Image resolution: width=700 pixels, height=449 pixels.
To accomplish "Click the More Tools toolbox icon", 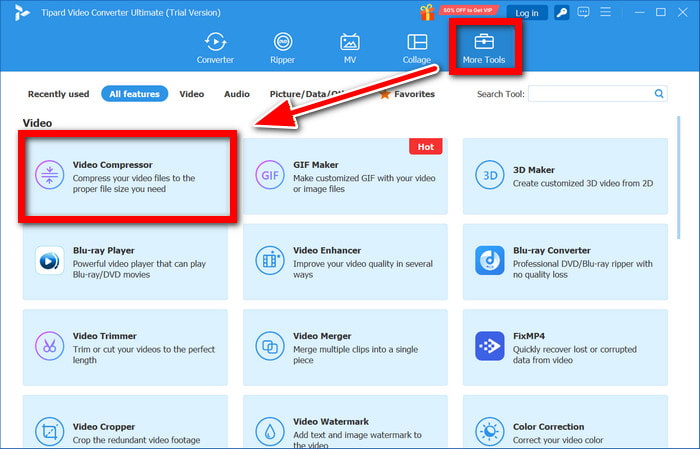I will [x=484, y=42].
